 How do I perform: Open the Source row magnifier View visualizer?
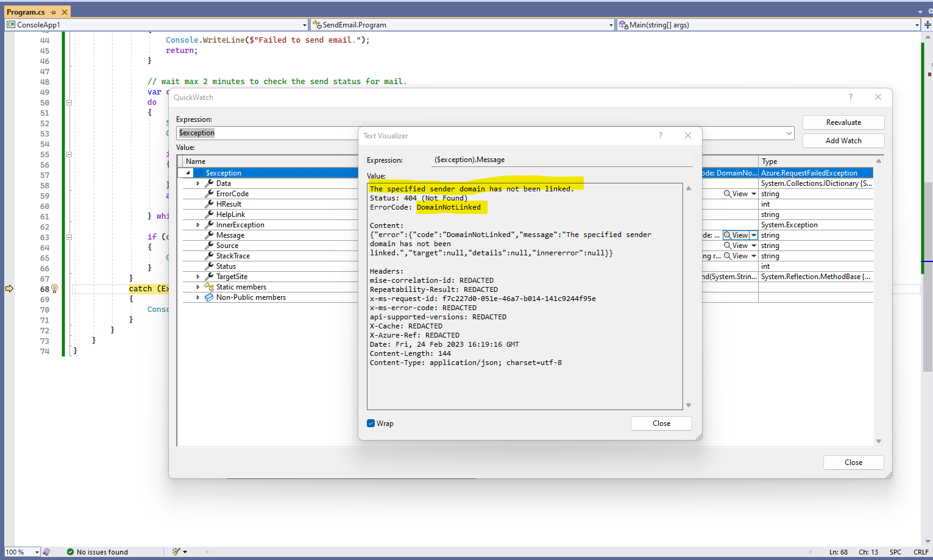[x=736, y=246]
